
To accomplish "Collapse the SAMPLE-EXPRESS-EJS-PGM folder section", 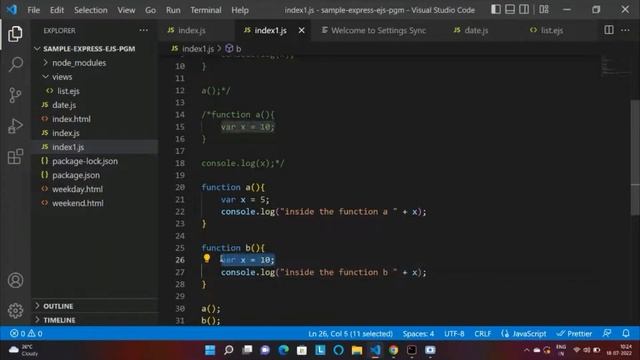I will click(94, 49).
